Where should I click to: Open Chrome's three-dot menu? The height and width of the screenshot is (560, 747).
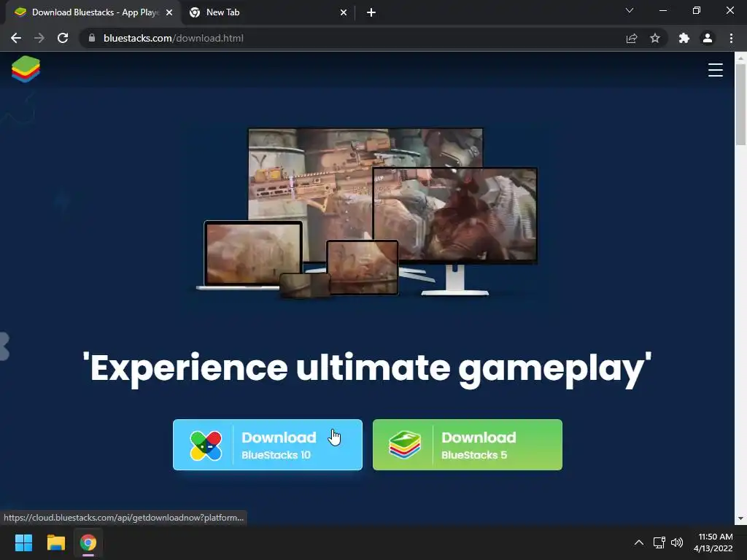point(731,38)
